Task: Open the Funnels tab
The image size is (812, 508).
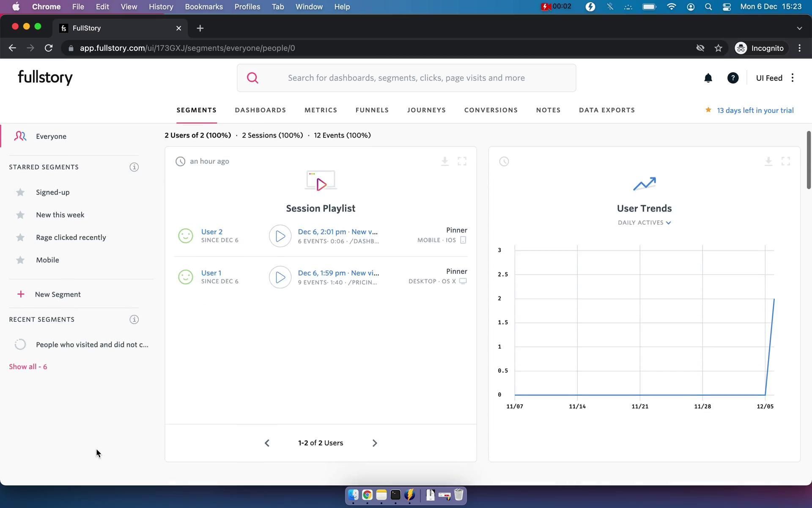Action: pyautogui.click(x=372, y=110)
